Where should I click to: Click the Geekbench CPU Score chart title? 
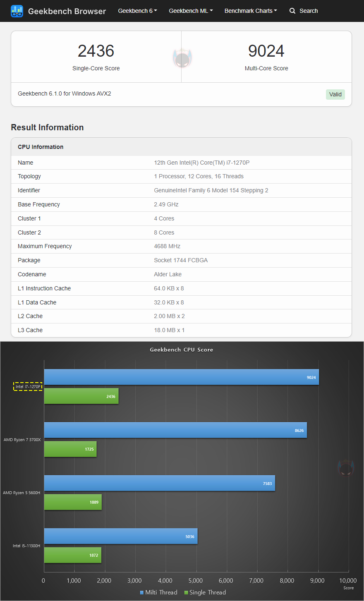[x=182, y=350]
